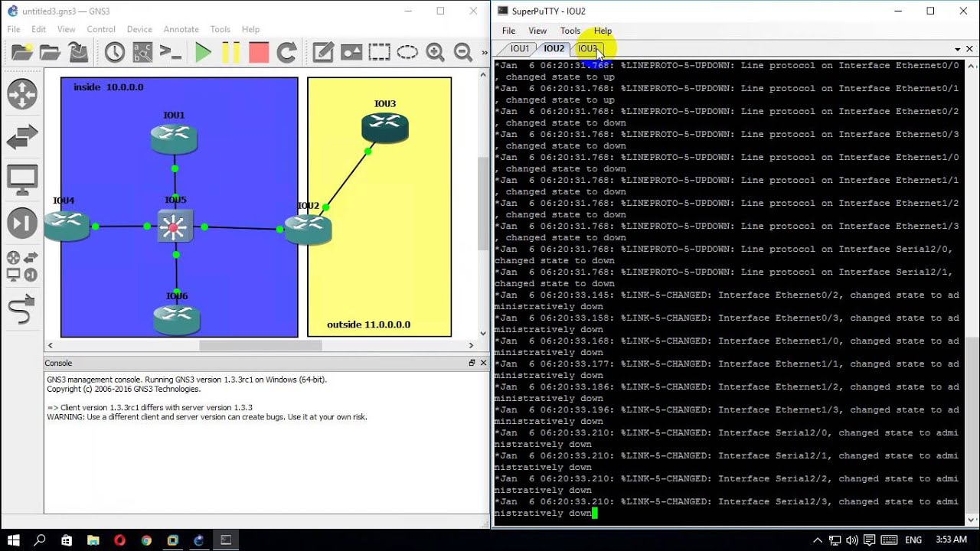Click the volume icon in system tray
980x551 pixels.
(853, 540)
